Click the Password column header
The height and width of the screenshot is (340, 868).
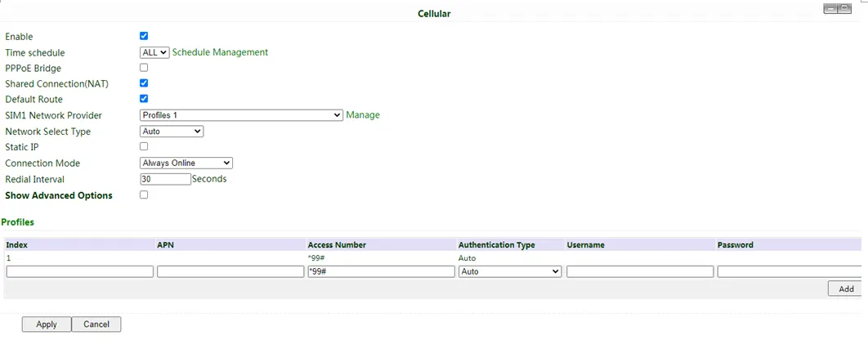coord(735,244)
